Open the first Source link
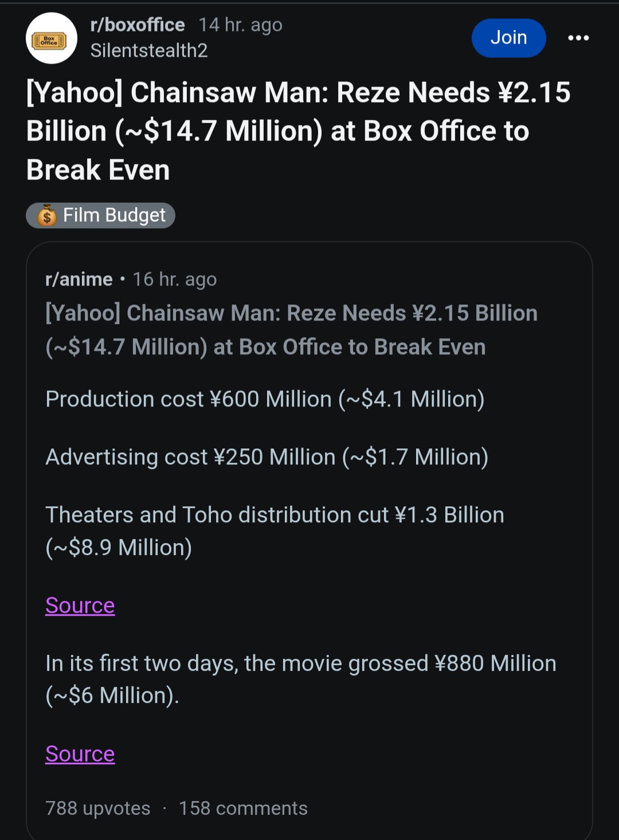The image size is (619, 840). point(80,605)
